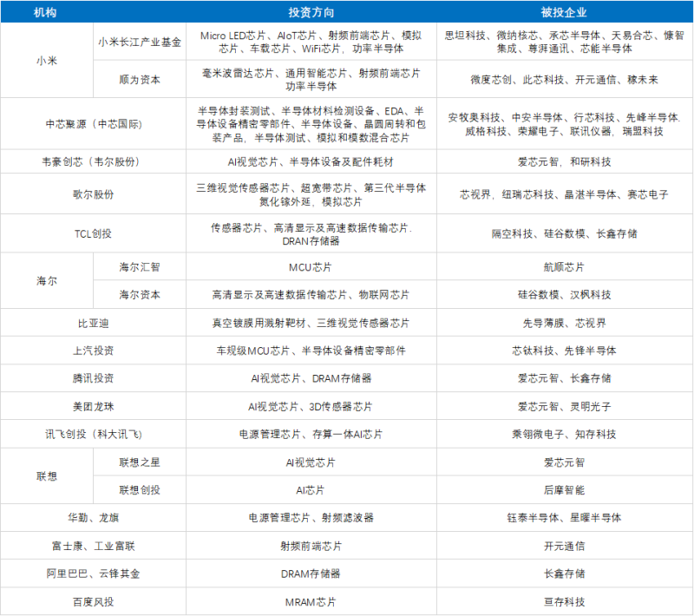Click the 富士康、工业富联 cell

pyautogui.click(x=94, y=546)
